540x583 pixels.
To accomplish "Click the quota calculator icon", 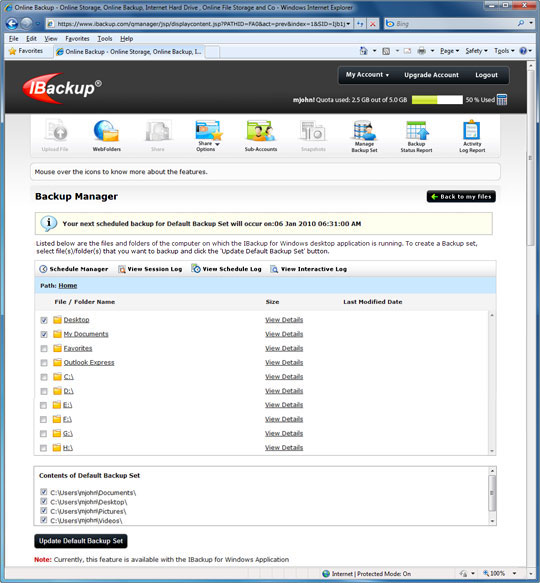I will (502, 100).
